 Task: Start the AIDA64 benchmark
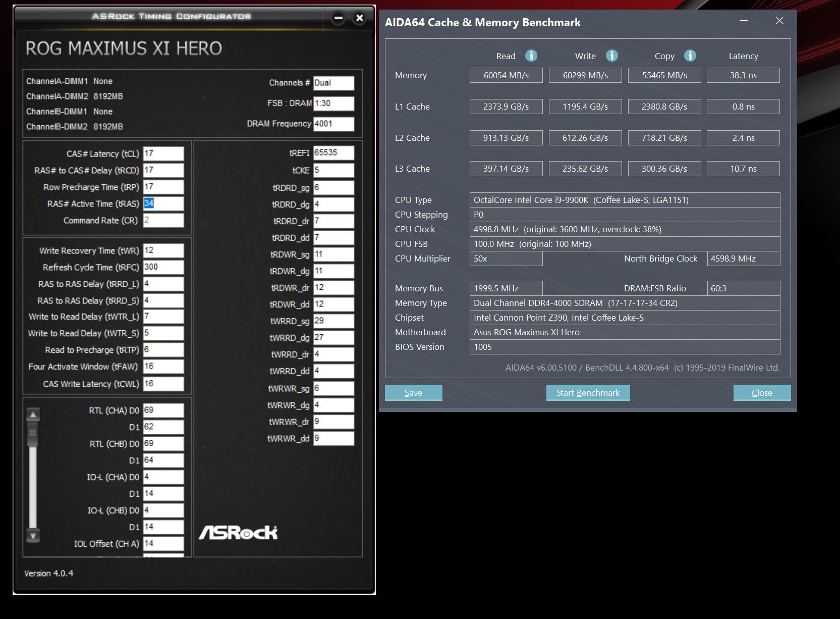[588, 393]
